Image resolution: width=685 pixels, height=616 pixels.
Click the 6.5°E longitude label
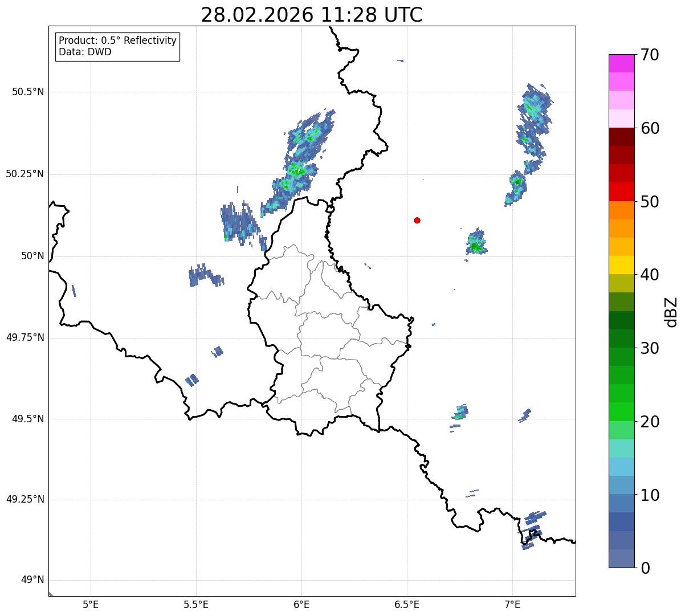(x=407, y=605)
